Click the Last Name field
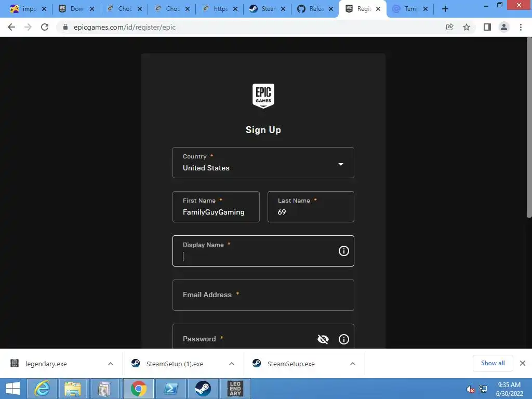Screen dimensions: 532x399 click(x=311, y=207)
